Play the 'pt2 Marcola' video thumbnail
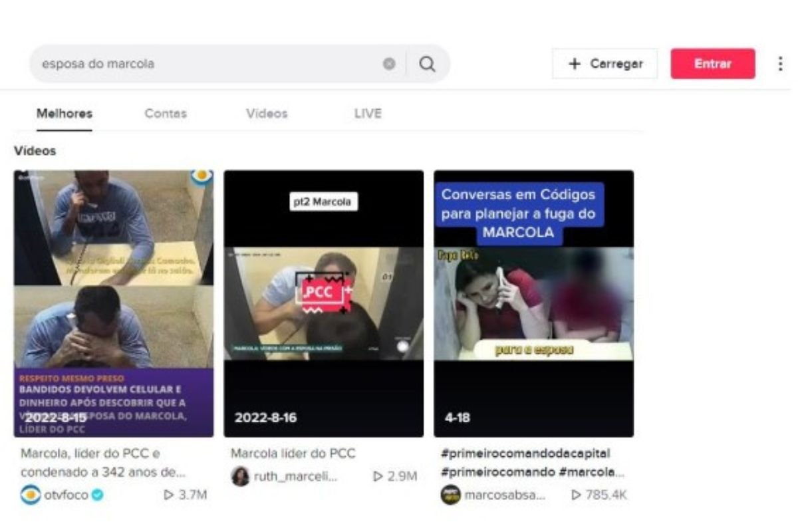 click(x=323, y=303)
